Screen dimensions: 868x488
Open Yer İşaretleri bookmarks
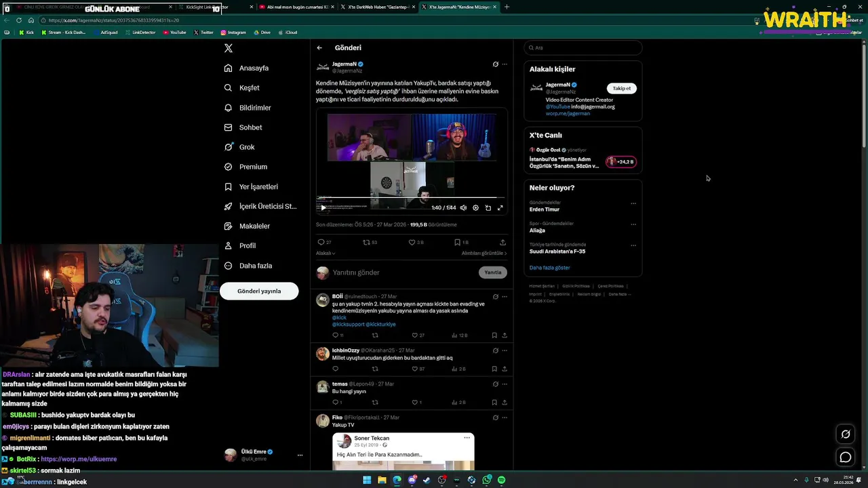[251, 186]
